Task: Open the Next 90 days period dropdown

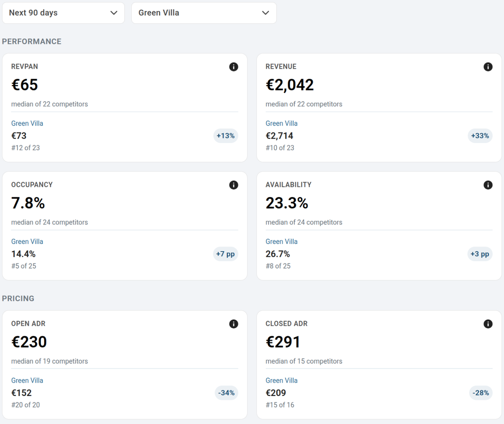Action: click(x=63, y=13)
